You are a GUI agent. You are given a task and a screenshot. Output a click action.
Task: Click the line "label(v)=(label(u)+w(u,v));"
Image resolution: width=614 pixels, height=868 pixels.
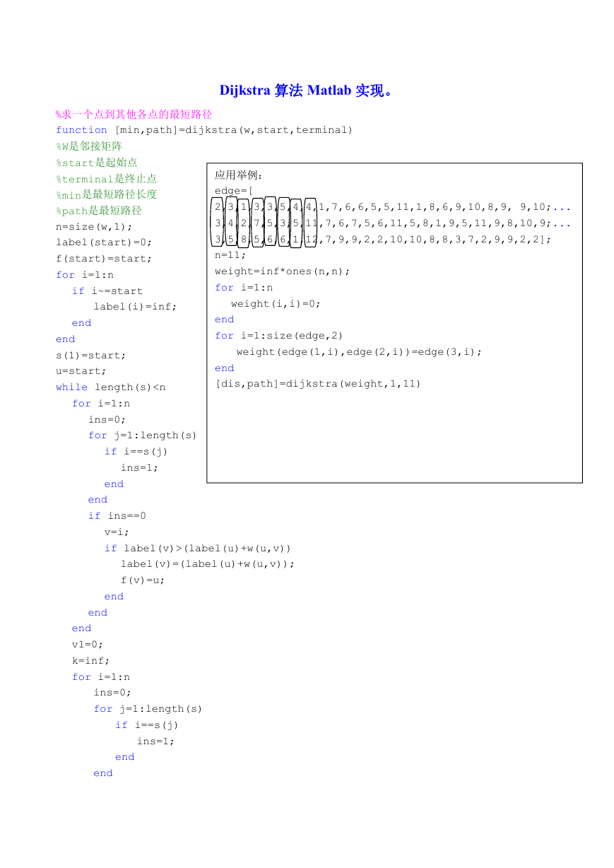tap(208, 564)
